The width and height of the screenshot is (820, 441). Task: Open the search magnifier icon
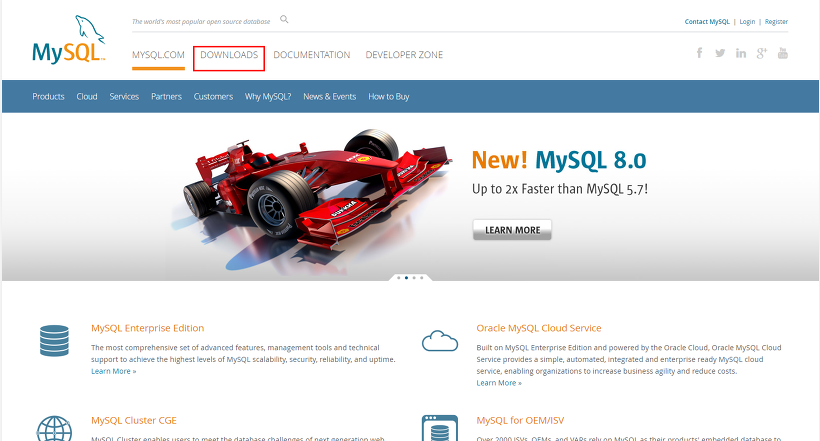coord(284,19)
